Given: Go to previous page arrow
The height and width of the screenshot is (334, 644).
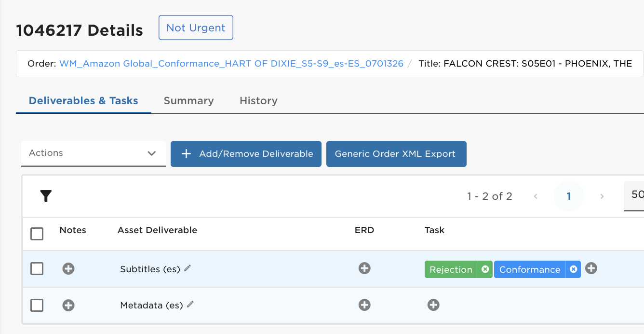Looking at the screenshot, I should click(536, 196).
